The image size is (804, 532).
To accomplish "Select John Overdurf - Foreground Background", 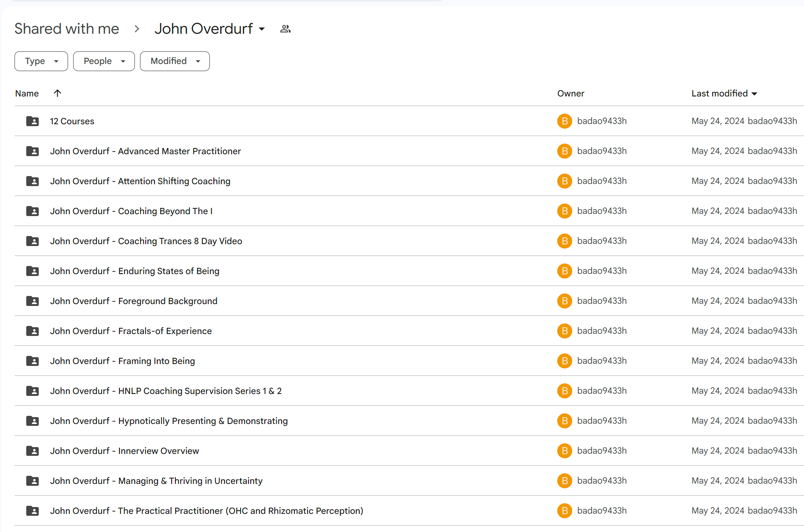I will click(134, 301).
